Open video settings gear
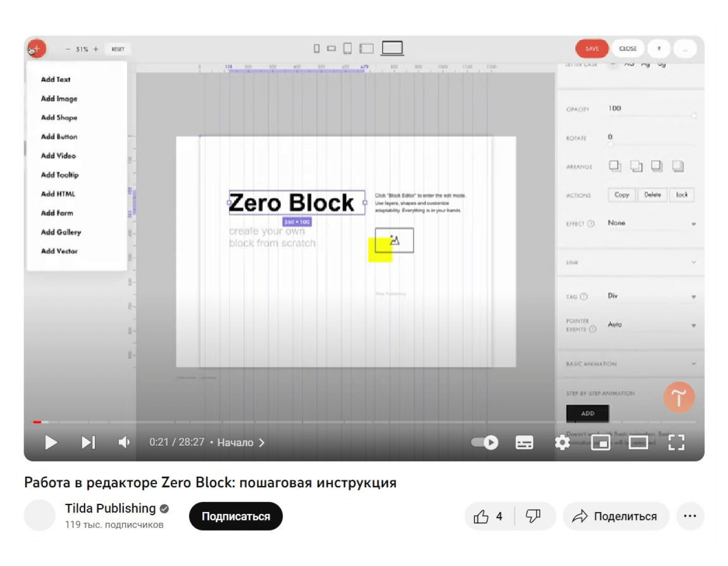 click(562, 442)
